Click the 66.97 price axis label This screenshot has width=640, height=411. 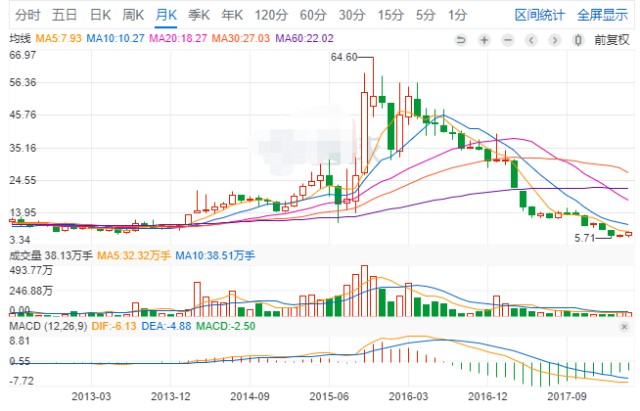(x=23, y=55)
